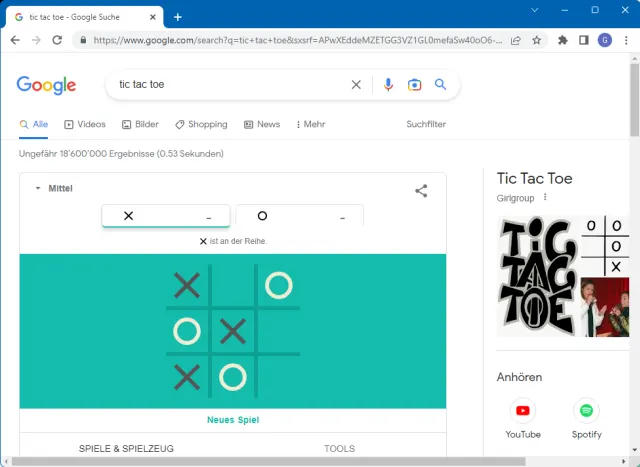Switch to the Alle search tab
The image size is (640, 467).
[x=34, y=124]
